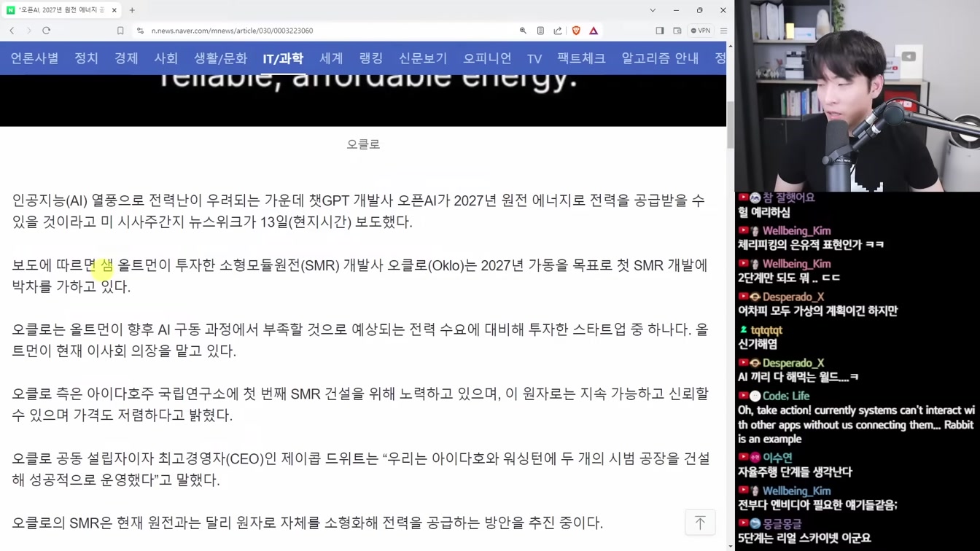The height and width of the screenshot is (551, 980).
Task: Open reader mode icon
Action: [x=540, y=31]
